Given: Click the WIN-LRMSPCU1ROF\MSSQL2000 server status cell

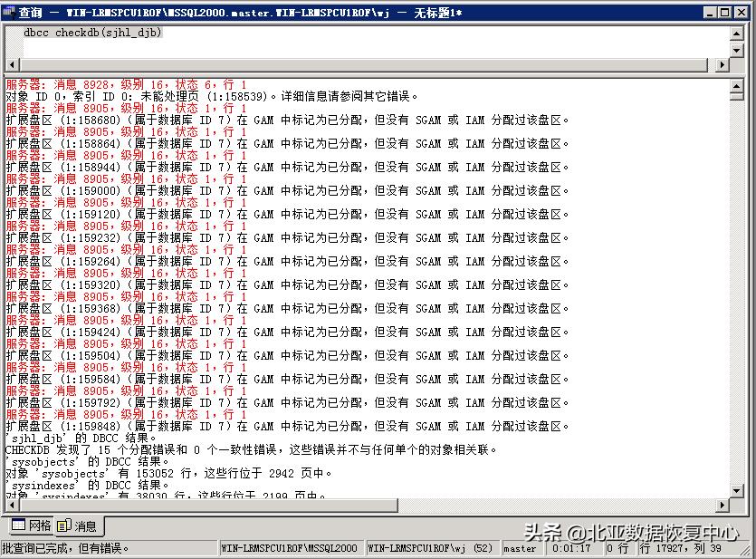Looking at the screenshot, I should pyautogui.click(x=290, y=548).
